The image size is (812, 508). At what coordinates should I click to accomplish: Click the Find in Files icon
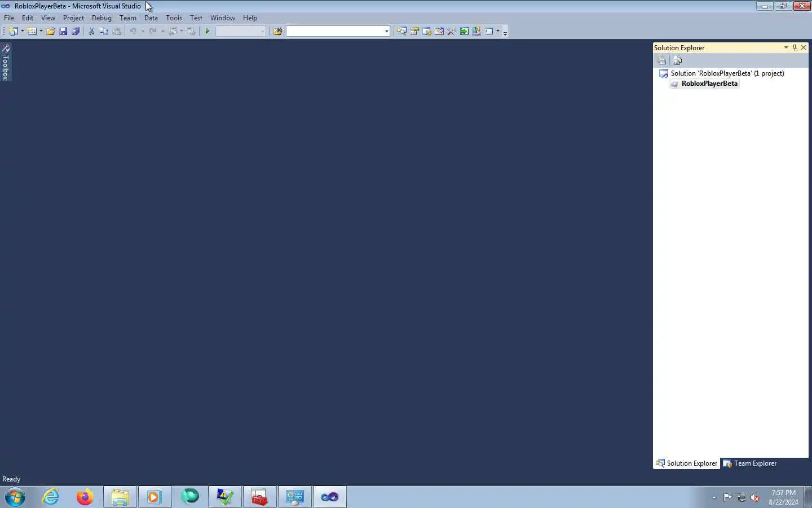(277, 31)
